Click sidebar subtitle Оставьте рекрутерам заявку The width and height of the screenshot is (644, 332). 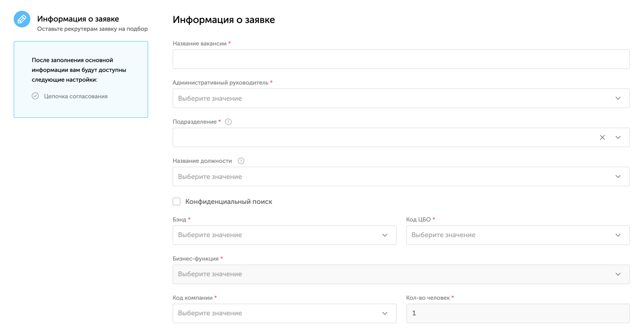pos(92,29)
